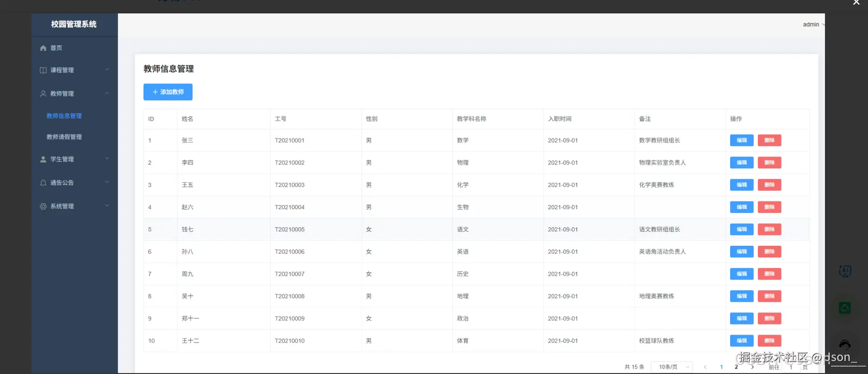Image resolution: width=868 pixels, height=374 pixels.
Task: Edit the teacher row 张三
Action: coord(742,140)
